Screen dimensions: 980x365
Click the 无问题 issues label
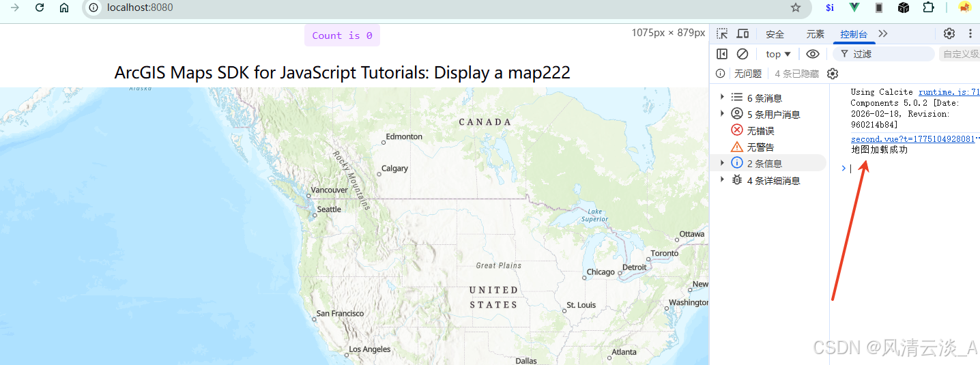coord(747,74)
